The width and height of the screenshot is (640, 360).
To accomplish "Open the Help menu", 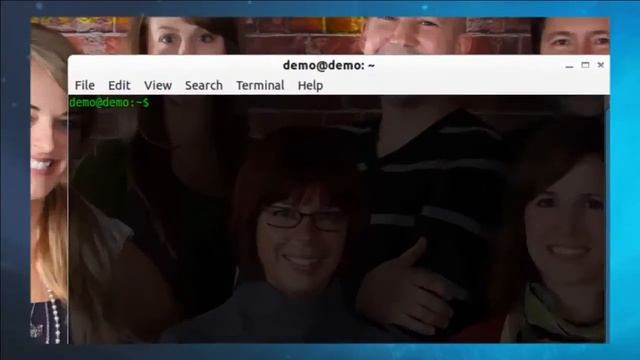I will click(x=310, y=86).
